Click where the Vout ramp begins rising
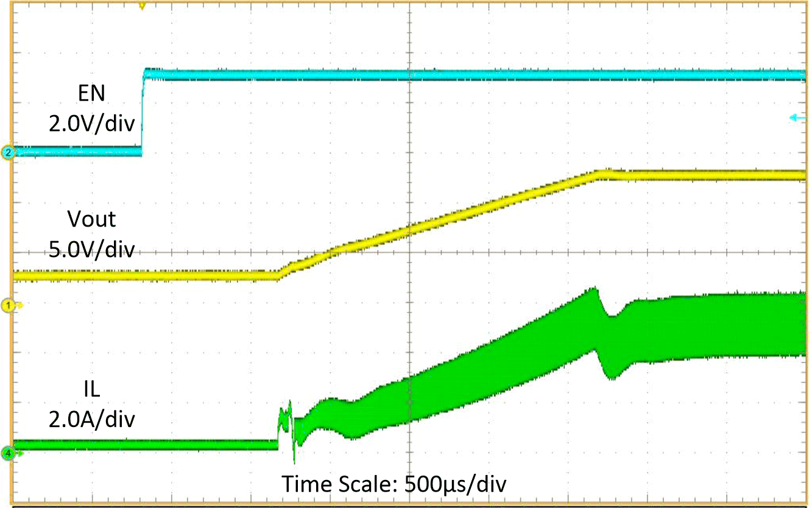 tap(279, 275)
